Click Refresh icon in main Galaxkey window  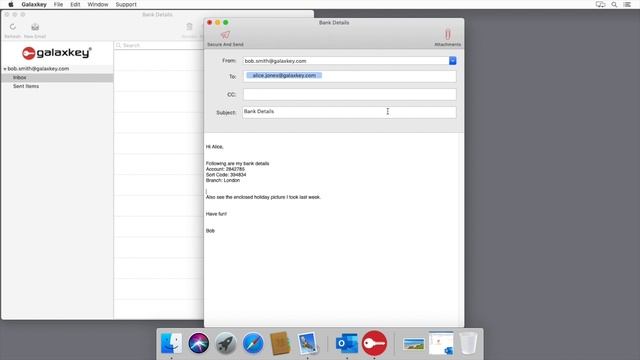13,27
